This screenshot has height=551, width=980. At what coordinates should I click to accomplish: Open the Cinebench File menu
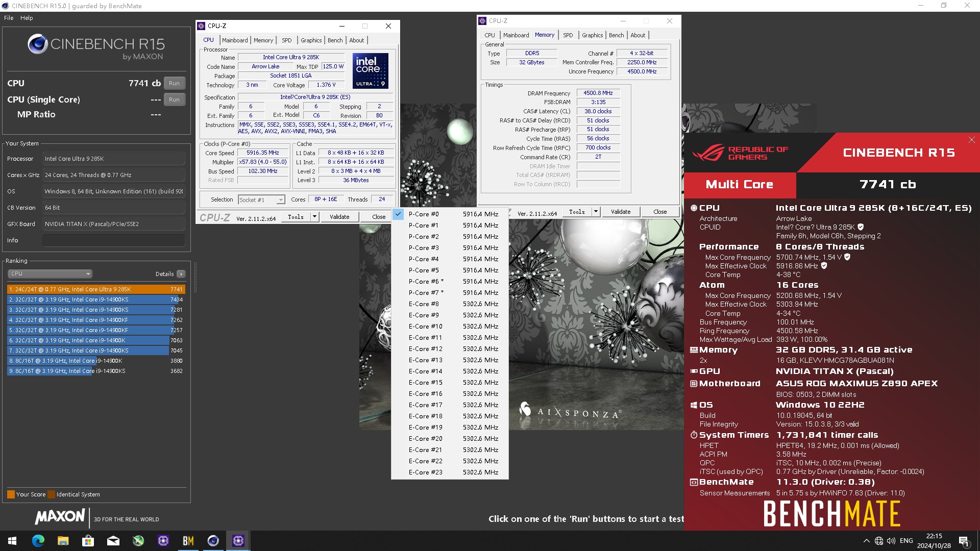click(x=9, y=18)
